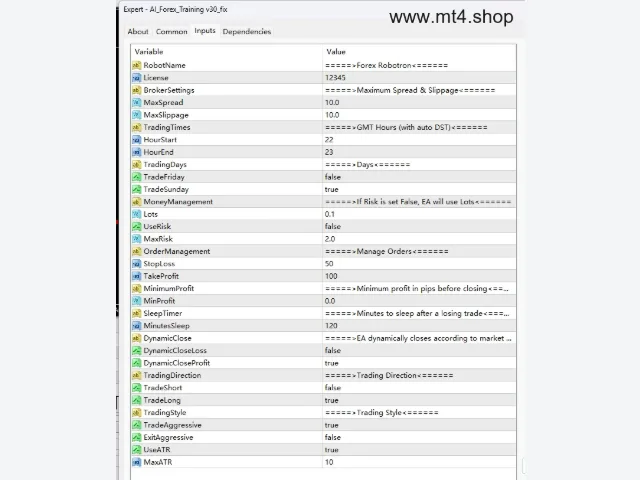Click the ExitAggressive false value

click(333, 437)
